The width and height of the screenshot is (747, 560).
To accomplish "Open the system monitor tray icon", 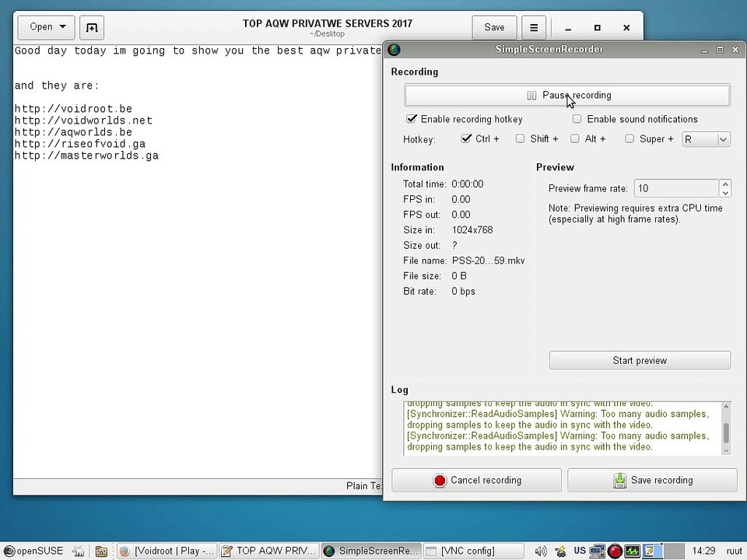I will (632, 551).
